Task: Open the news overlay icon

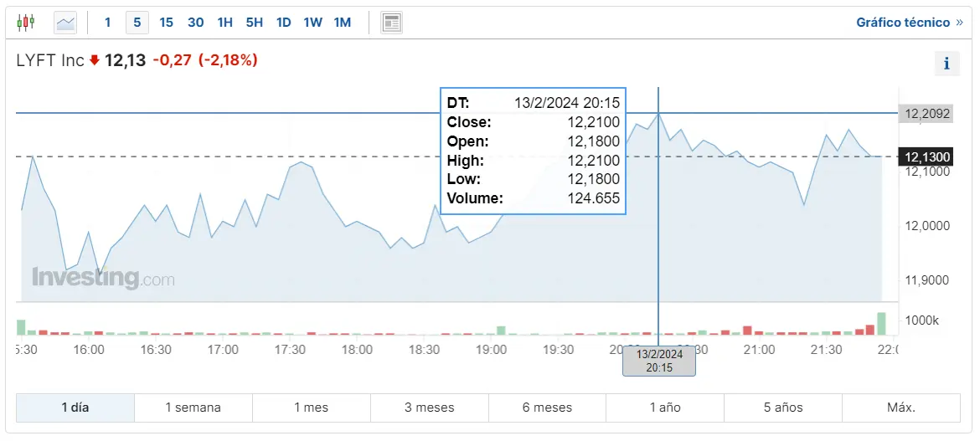Action: (x=391, y=23)
